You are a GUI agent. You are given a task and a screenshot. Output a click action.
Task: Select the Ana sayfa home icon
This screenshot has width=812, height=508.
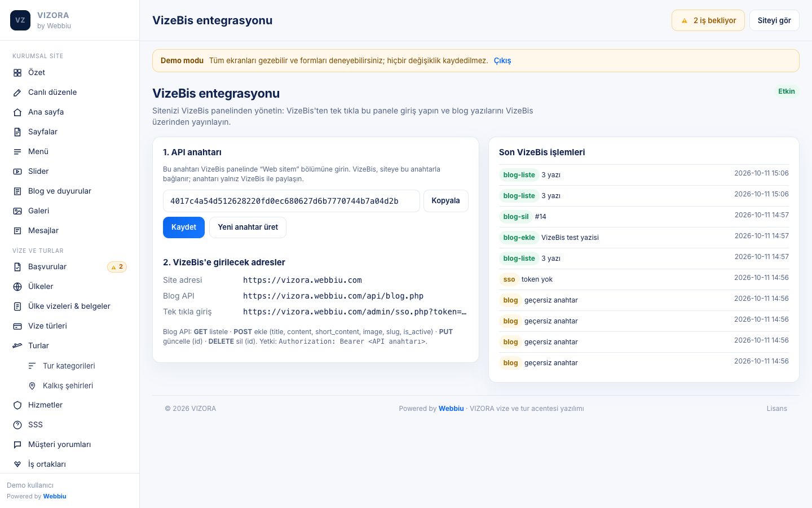click(17, 112)
